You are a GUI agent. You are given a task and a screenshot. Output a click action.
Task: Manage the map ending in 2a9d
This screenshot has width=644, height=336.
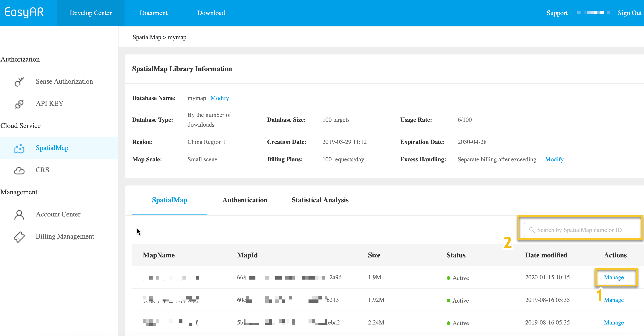(613, 278)
